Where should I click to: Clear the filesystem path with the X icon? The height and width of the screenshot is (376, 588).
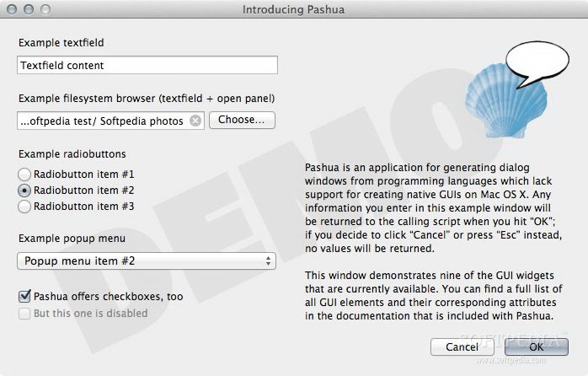coord(195,121)
